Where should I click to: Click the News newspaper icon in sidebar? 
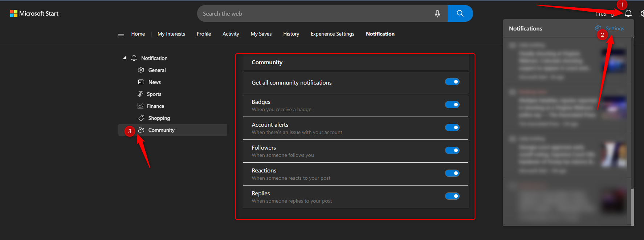(x=141, y=82)
